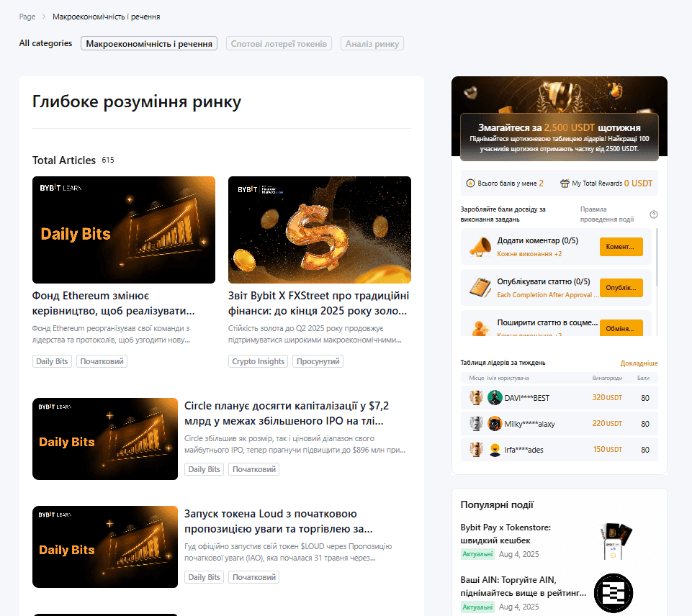Click DAVI****BEST avatar

pos(495,398)
